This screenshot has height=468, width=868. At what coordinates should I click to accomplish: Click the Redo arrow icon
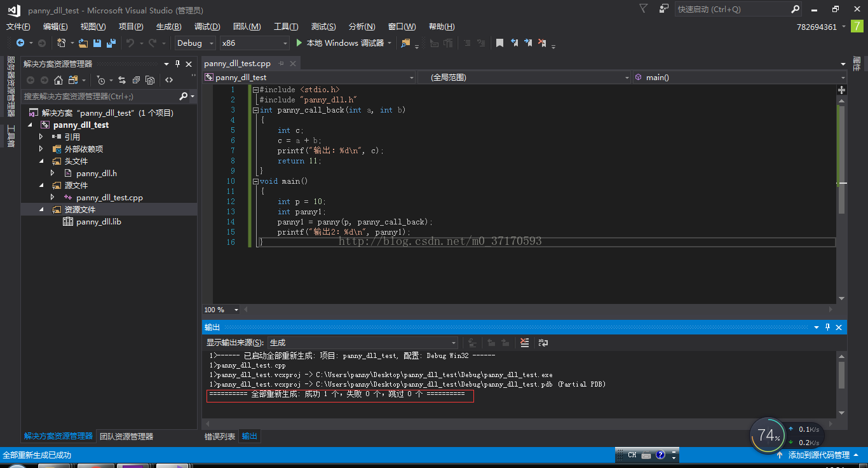(x=153, y=43)
